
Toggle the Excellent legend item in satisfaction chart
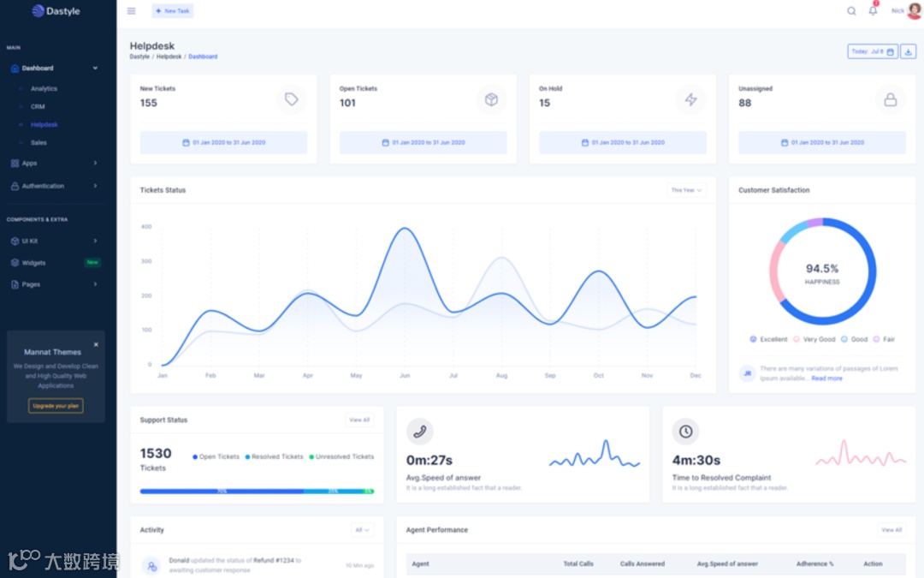click(x=768, y=339)
